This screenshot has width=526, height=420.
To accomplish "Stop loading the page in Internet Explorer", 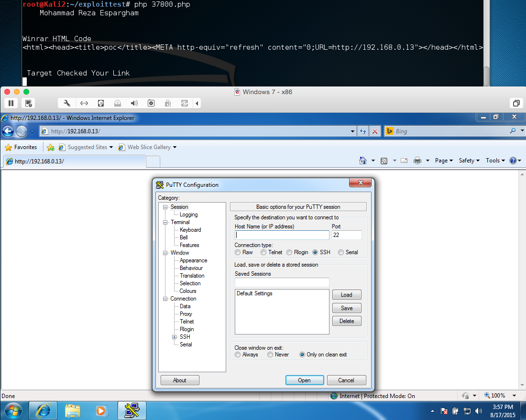I will click(375, 131).
